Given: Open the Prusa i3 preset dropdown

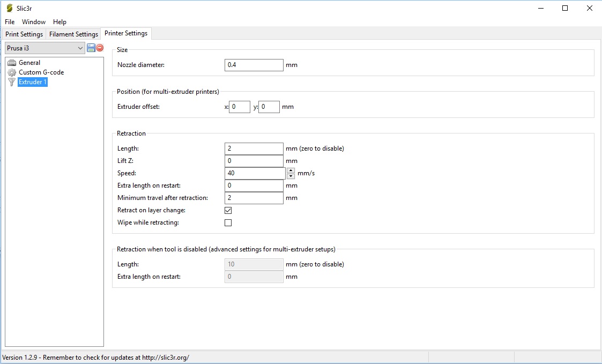Looking at the screenshot, I should 45,48.
